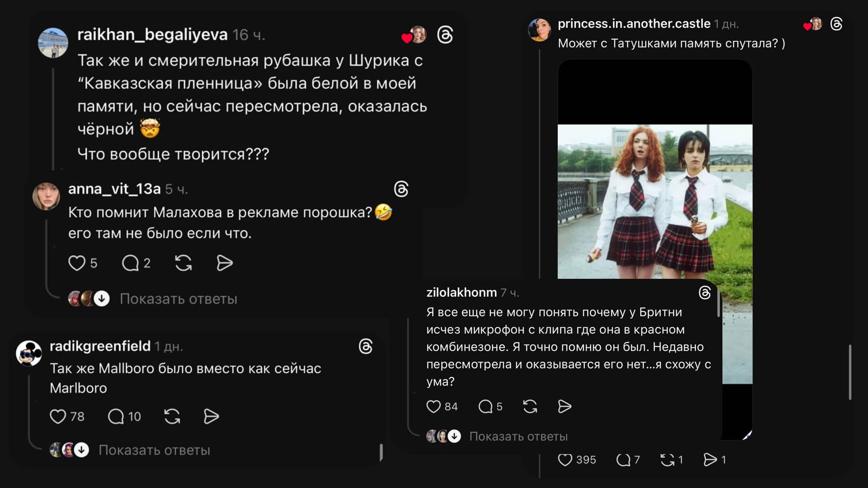Click Threads logo on raikhan_begaliyeva's post

pos(445,35)
